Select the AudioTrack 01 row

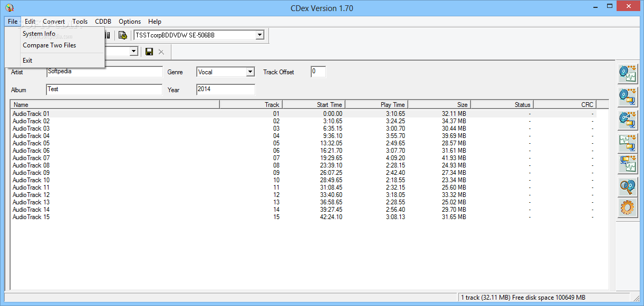(x=309, y=113)
